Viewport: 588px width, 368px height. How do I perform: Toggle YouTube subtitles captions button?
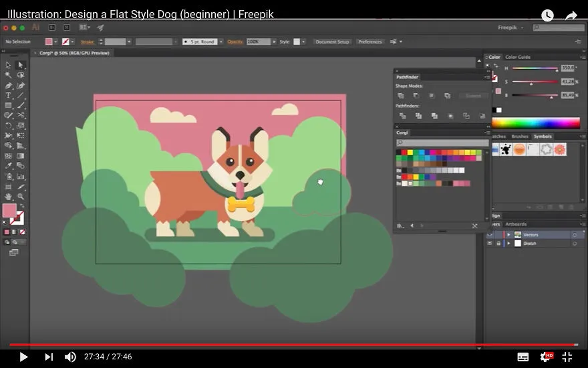point(523,357)
